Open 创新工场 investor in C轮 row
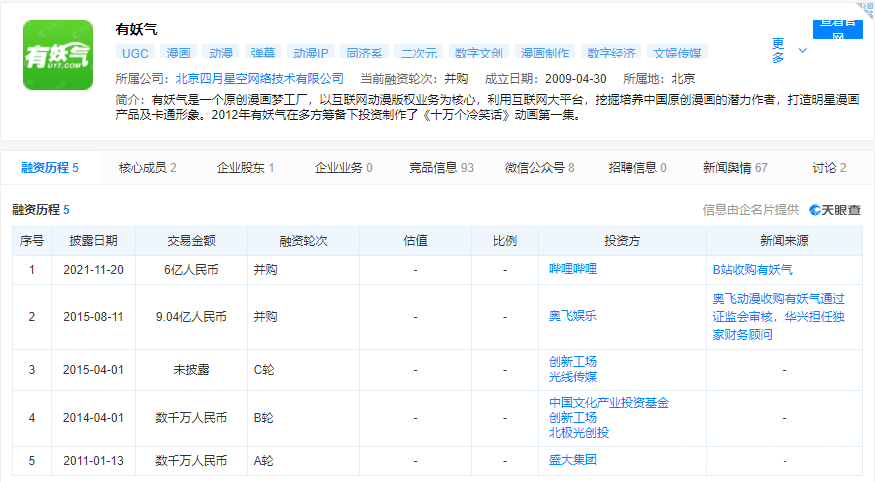875x482 pixels. point(573,362)
